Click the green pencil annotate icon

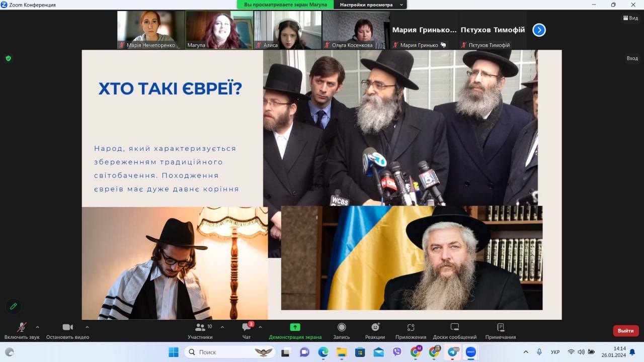(14, 306)
